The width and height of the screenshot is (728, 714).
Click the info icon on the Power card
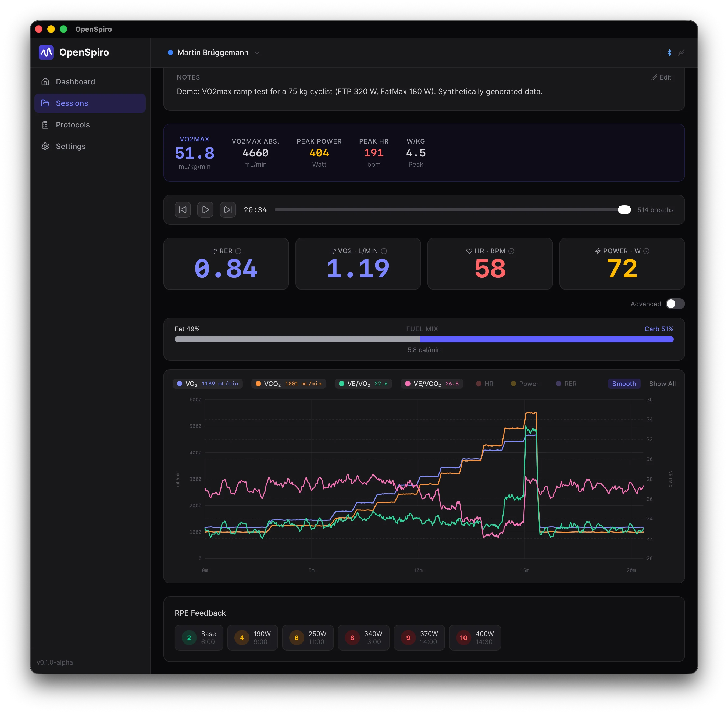point(647,251)
